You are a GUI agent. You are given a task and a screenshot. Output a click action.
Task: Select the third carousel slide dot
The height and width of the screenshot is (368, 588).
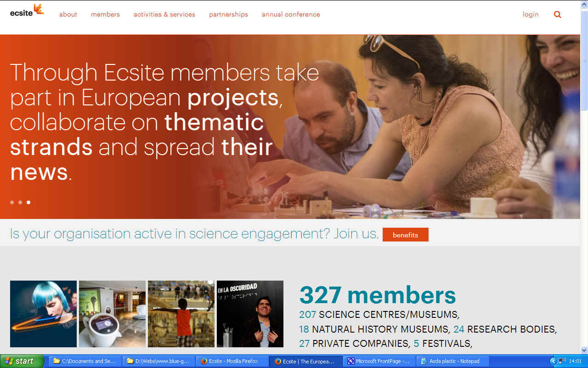click(28, 202)
